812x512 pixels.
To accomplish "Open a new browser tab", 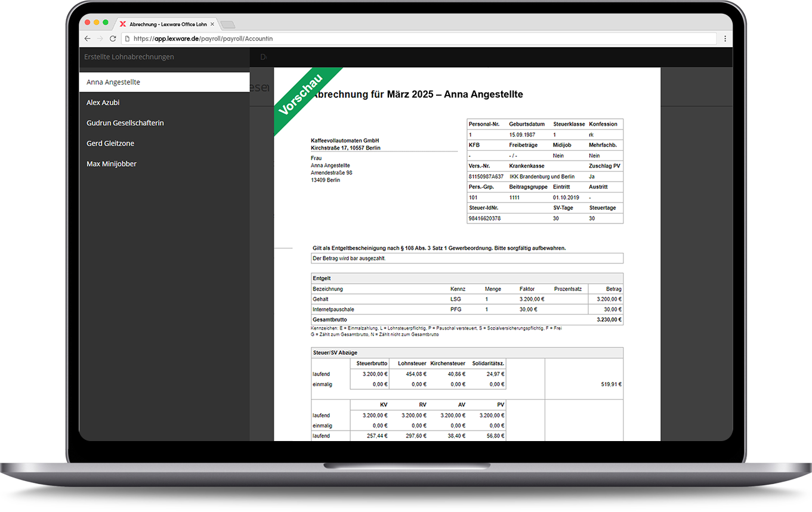I will click(228, 25).
